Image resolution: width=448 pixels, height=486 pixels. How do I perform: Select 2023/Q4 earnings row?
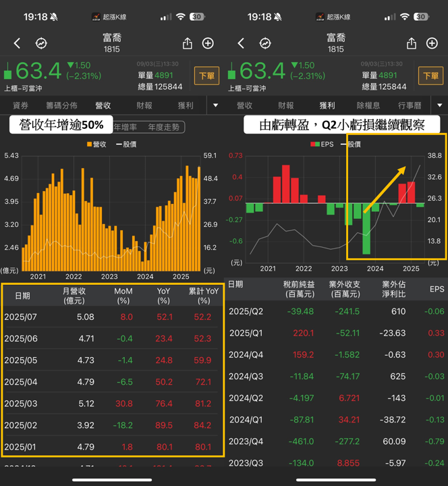tap(336, 441)
